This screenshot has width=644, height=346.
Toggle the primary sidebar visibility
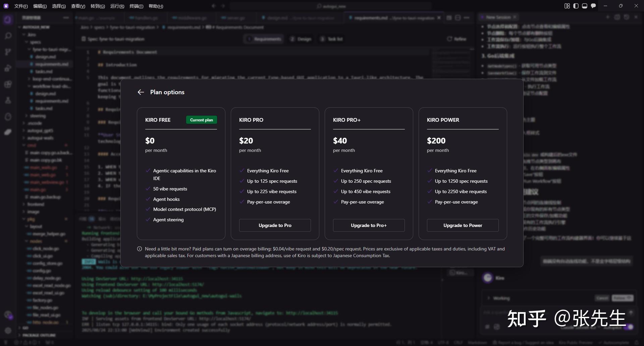coord(576,6)
